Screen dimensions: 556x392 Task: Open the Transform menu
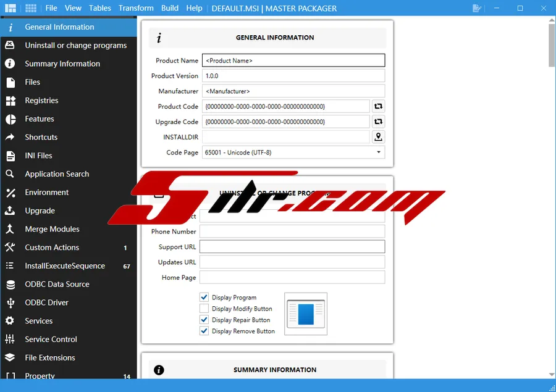(x=136, y=8)
